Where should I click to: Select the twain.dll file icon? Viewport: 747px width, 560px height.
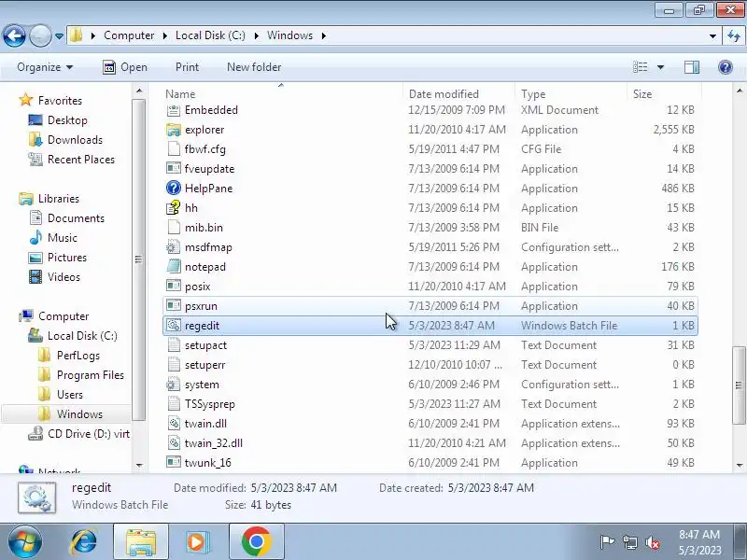[174, 424]
